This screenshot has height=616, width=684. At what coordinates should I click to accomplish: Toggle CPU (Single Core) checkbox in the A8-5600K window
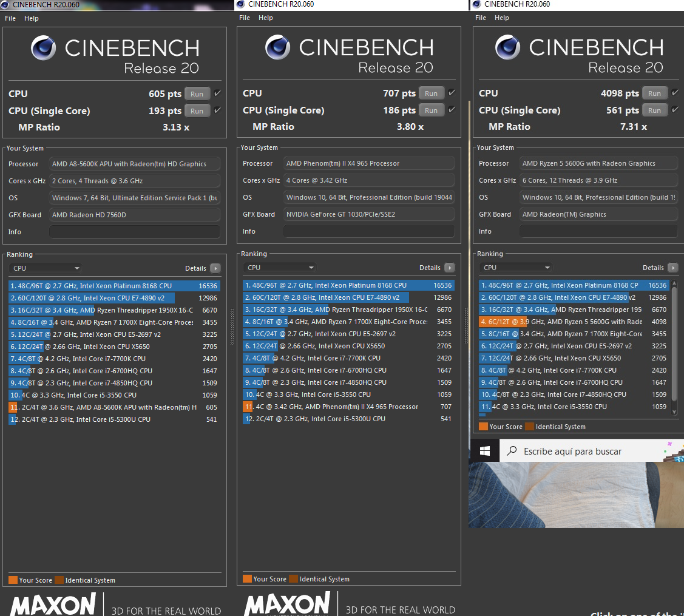(x=217, y=110)
